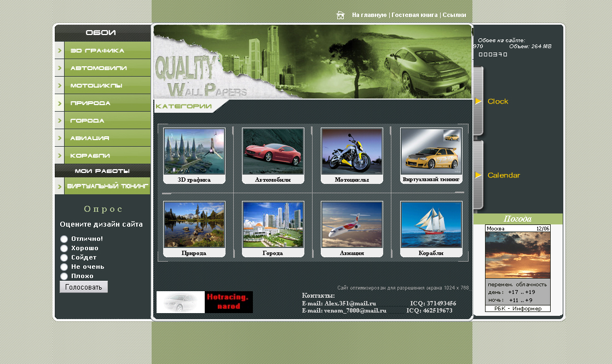Click the МОИ РАБОТЫ section header
612x364 pixels.
coord(102,171)
